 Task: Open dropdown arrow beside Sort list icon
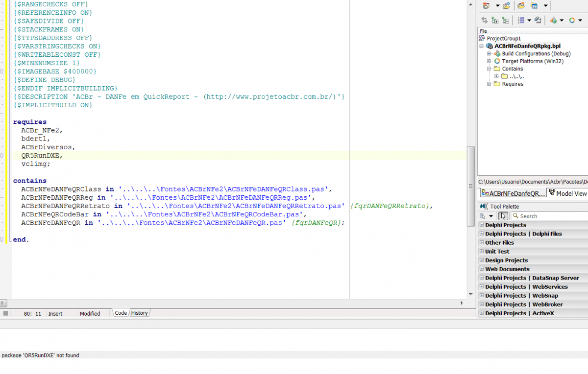click(529, 20)
